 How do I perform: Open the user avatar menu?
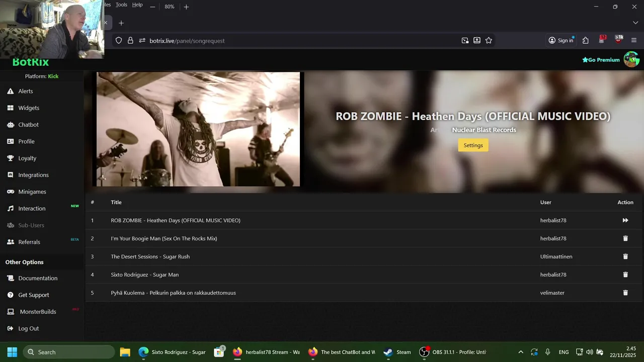coord(631,59)
